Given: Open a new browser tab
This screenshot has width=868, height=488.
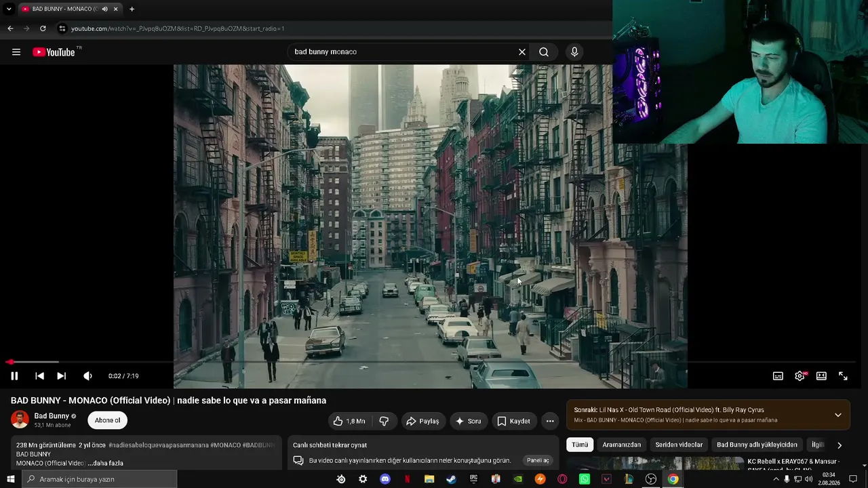Looking at the screenshot, I should 132,9.
